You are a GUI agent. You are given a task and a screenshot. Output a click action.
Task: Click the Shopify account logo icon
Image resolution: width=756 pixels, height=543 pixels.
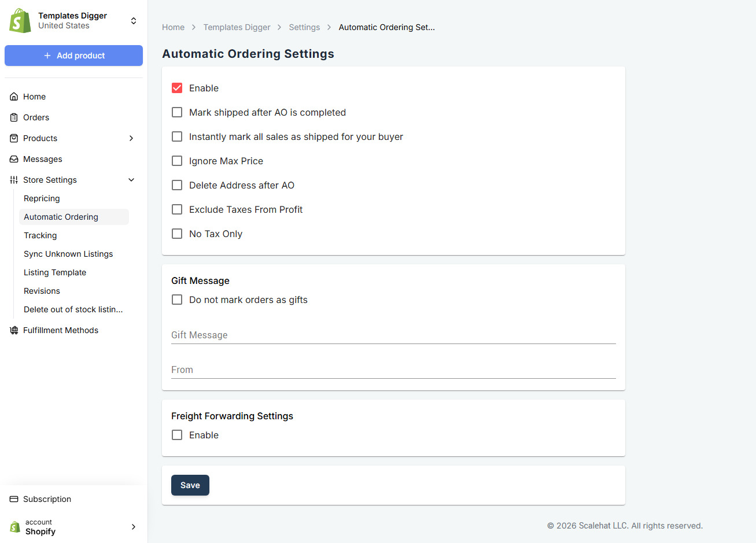point(15,527)
